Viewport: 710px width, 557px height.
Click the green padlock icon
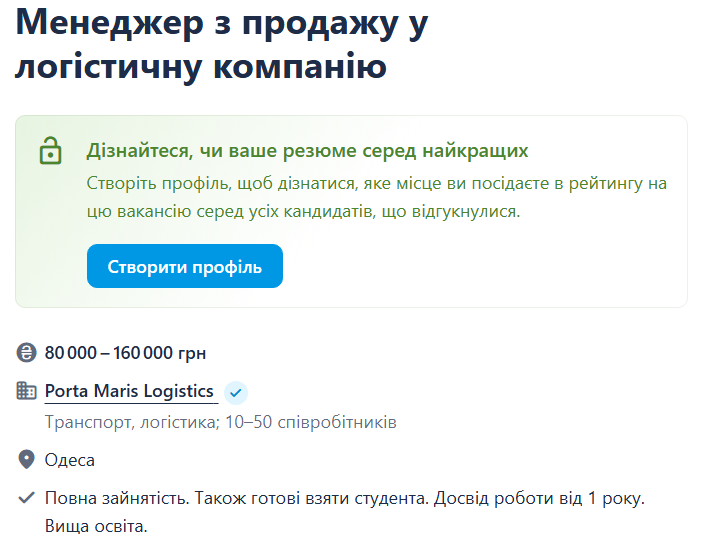pos(50,151)
